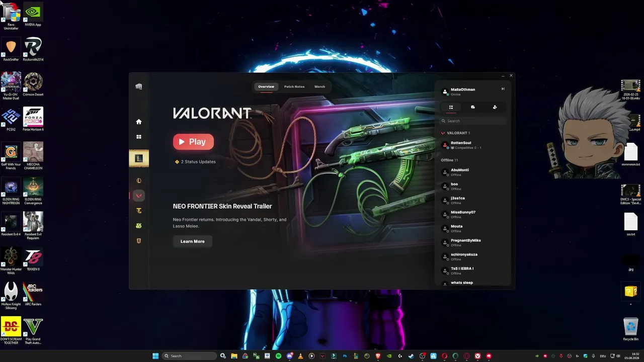Collapse the Offline friends group
644x362 pixels.
click(x=449, y=160)
